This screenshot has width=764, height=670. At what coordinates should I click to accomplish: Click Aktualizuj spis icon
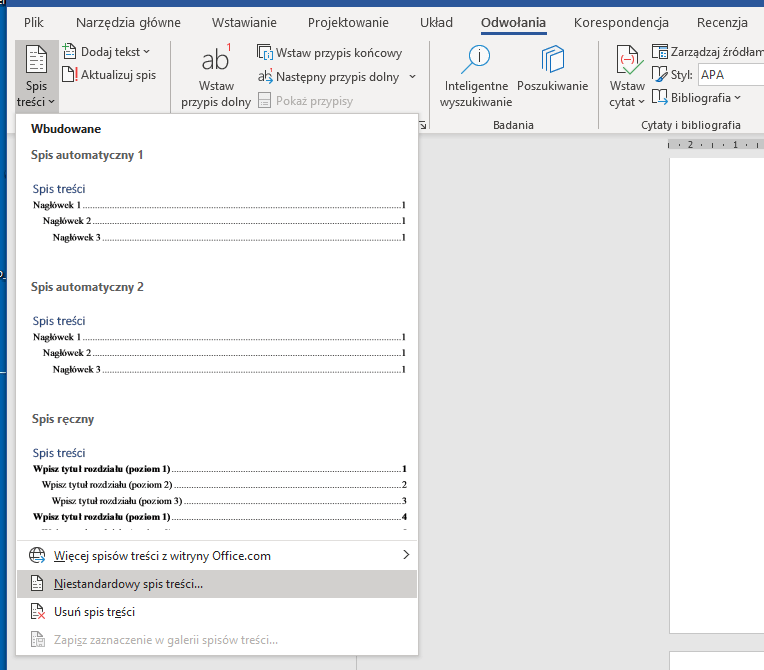(69, 74)
